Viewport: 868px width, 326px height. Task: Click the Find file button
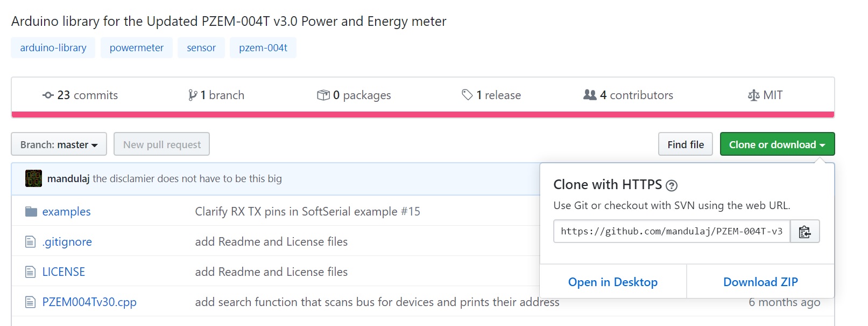(686, 144)
